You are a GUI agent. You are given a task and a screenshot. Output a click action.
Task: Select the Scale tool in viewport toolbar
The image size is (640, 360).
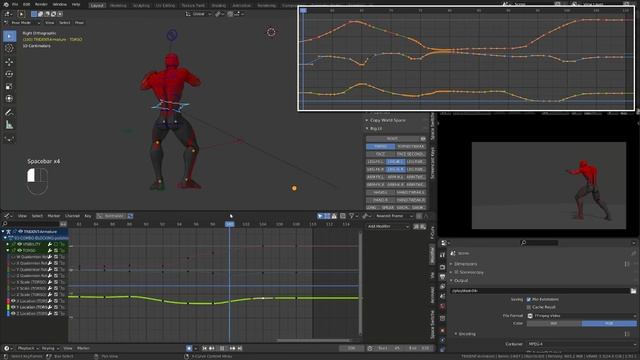pyautogui.click(x=9, y=87)
